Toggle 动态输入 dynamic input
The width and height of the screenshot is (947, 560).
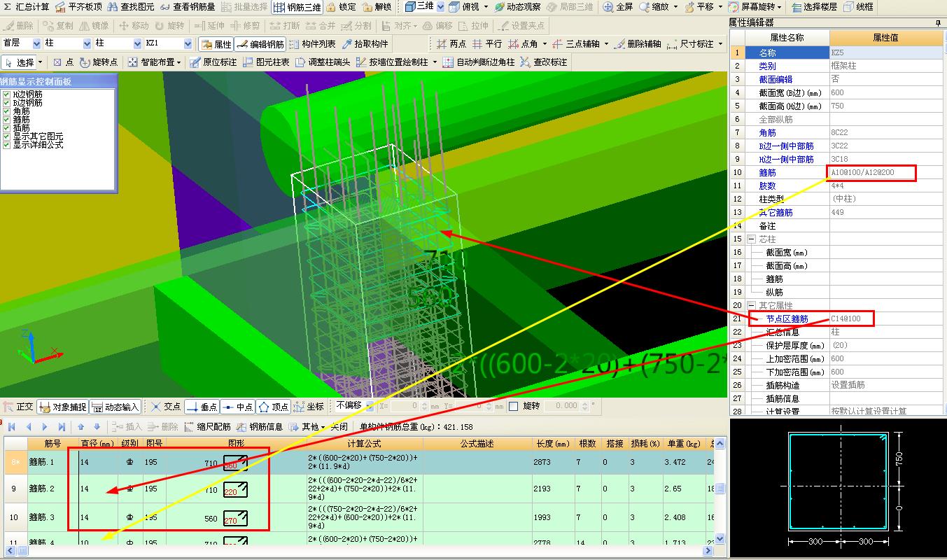point(115,407)
